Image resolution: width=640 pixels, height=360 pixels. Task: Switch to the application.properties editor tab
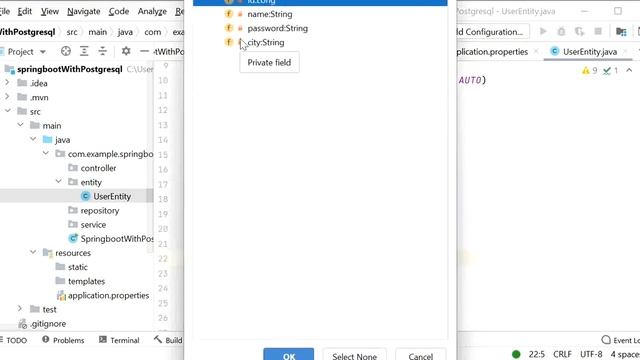click(492, 52)
